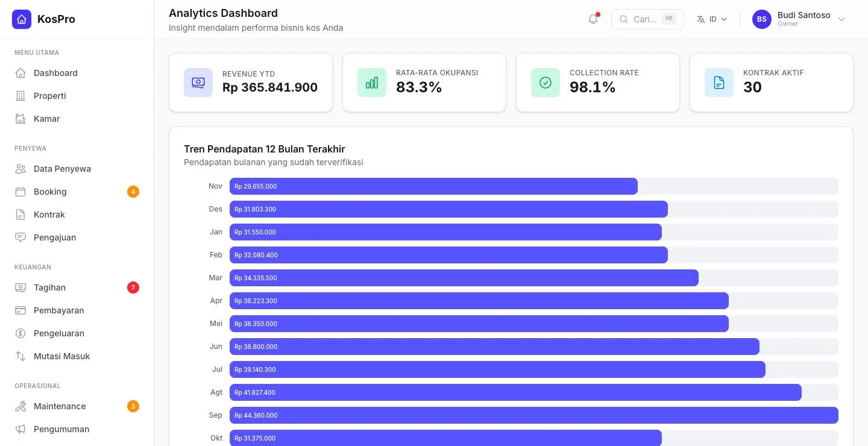Click the KosPro home logo icon
Viewport: 868px width, 446px height.
pos(22,19)
